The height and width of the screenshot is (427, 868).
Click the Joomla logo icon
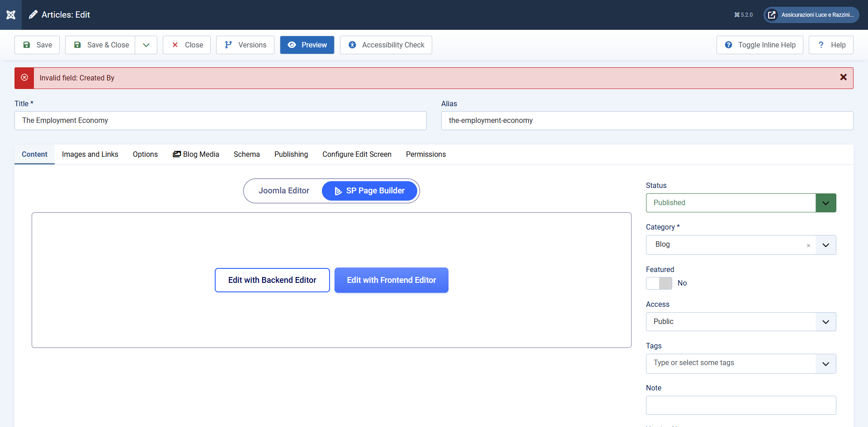coord(11,15)
